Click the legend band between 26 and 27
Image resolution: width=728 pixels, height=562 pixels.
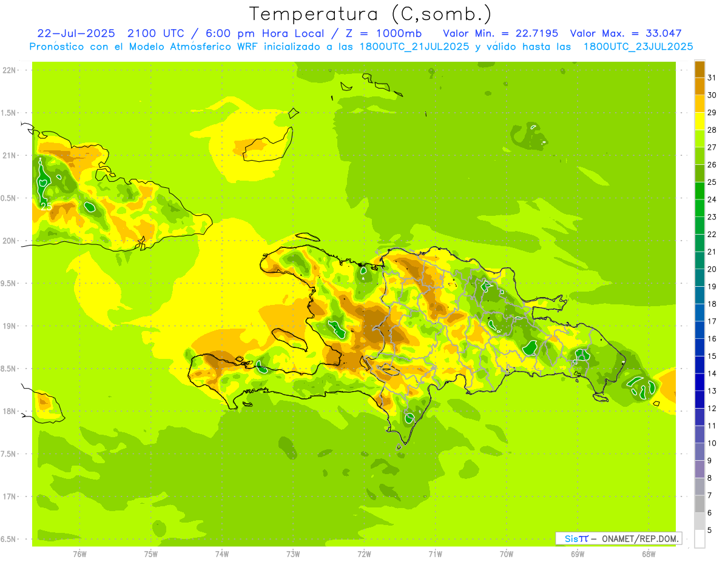(699, 156)
